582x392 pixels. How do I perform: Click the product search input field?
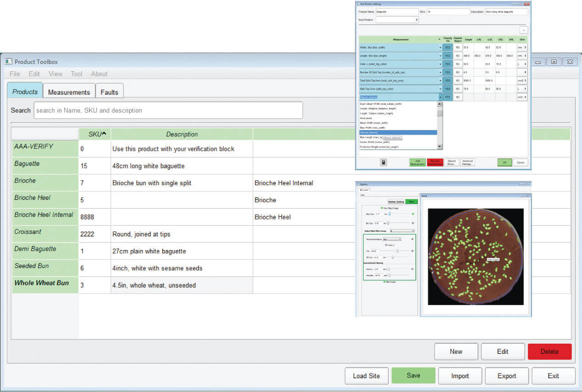[x=168, y=110]
